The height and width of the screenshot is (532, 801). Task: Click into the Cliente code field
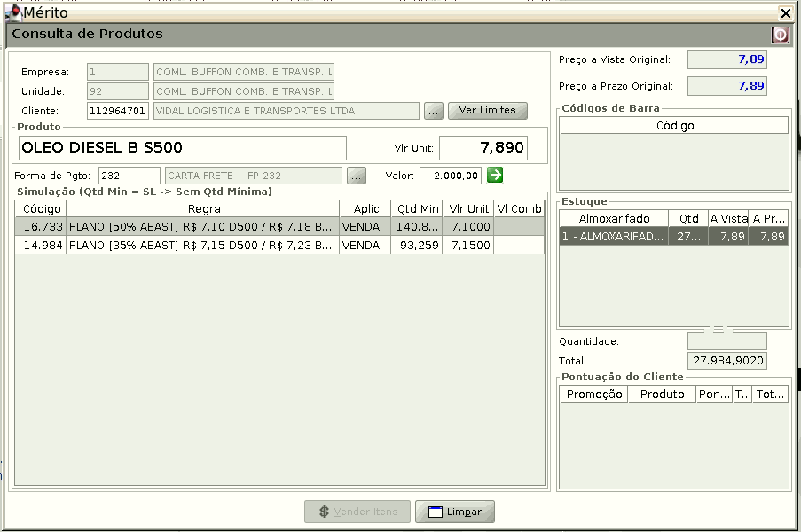point(117,111)
